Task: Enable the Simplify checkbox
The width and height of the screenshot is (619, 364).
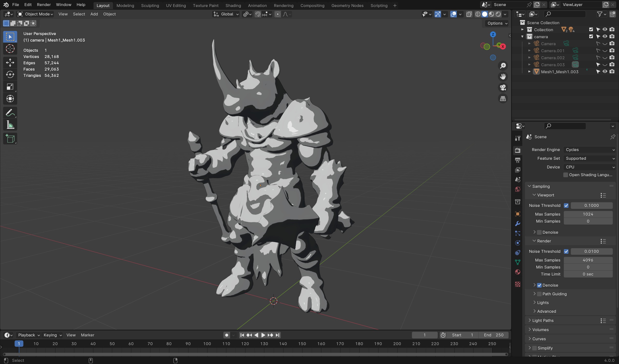Action: (535, 348)
